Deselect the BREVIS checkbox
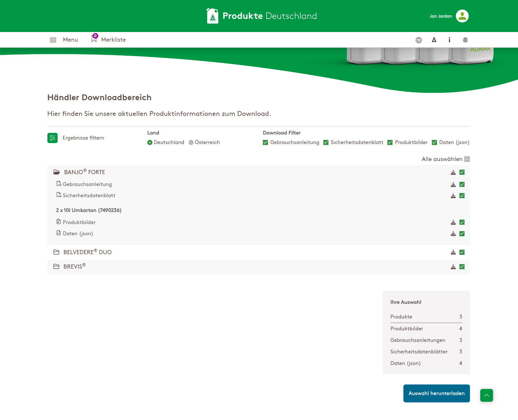Screen dimensions: 518x420 pos(462,267)
